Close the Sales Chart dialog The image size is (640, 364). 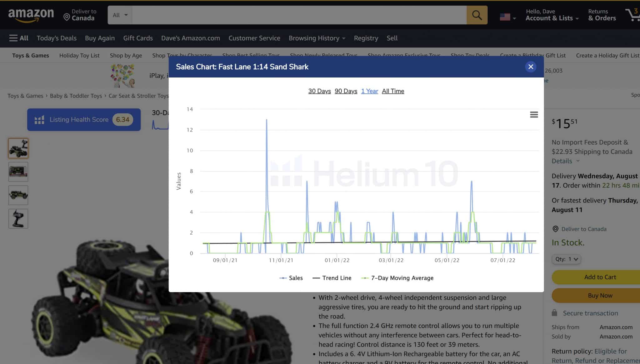(x=531, y=67)
